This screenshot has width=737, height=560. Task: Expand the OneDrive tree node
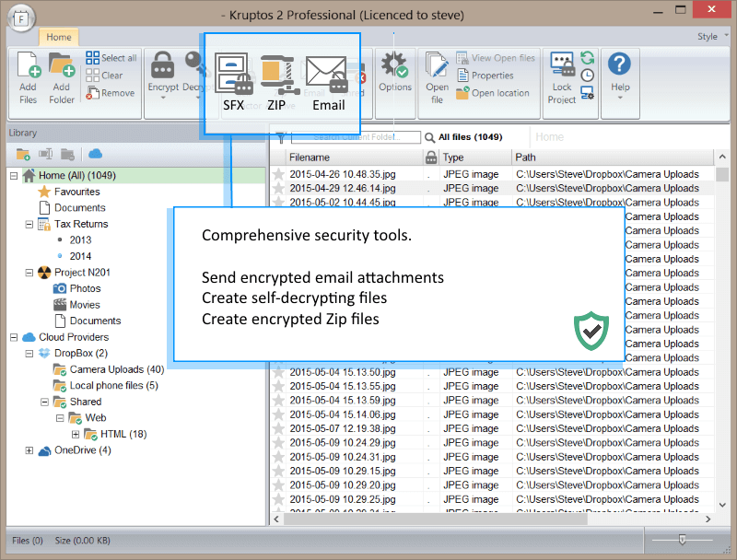(29, 450)
